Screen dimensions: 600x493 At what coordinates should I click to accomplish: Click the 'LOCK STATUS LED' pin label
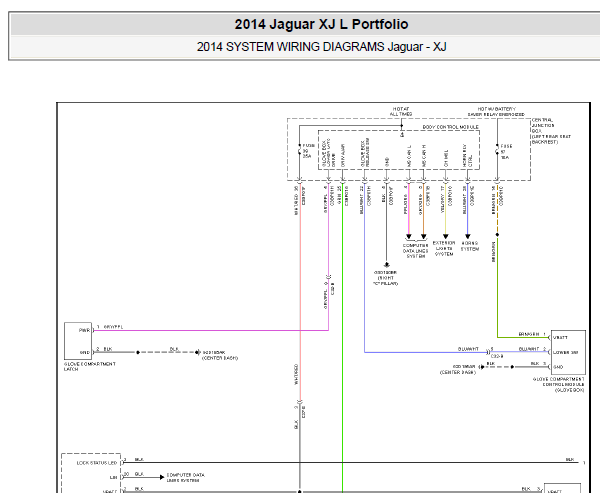coord(97,463)
